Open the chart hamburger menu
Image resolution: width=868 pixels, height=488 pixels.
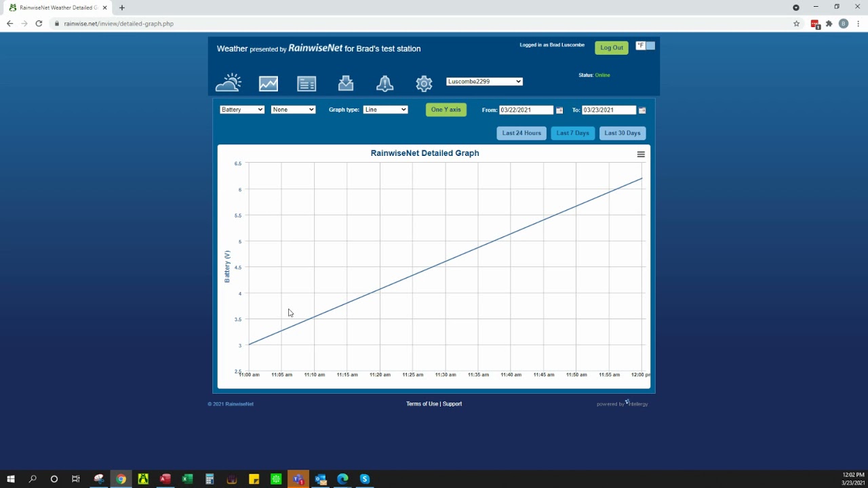click(x=641, y=155)
